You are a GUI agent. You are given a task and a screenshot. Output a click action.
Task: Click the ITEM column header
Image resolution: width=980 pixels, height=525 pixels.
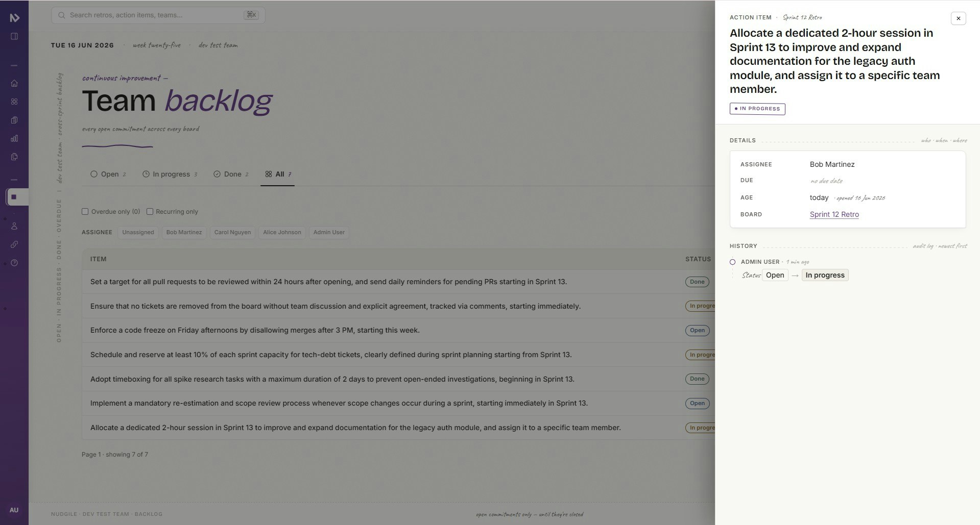pyautogui.click(x=99, y=259)
